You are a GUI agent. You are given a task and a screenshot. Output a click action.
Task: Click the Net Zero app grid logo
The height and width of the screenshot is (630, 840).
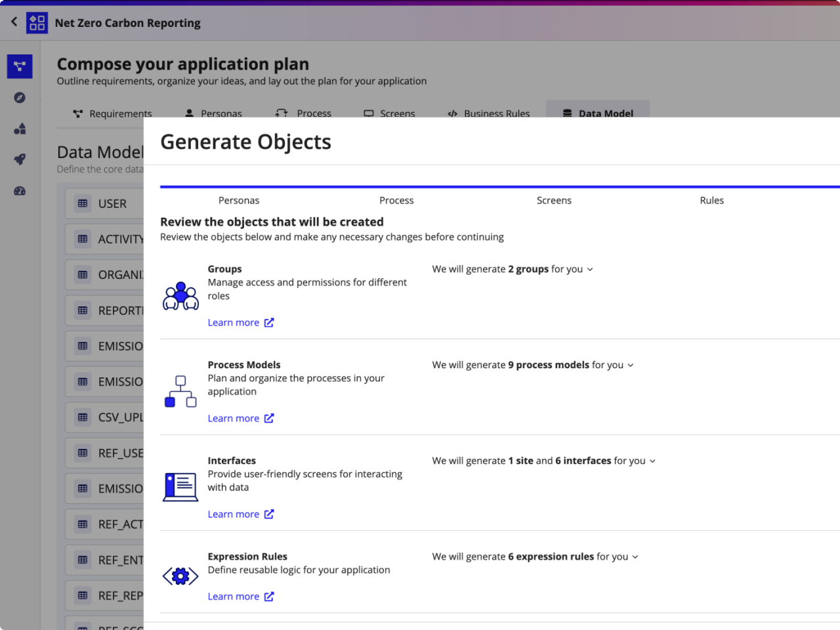pyautogui.click(x=37, y=22)
